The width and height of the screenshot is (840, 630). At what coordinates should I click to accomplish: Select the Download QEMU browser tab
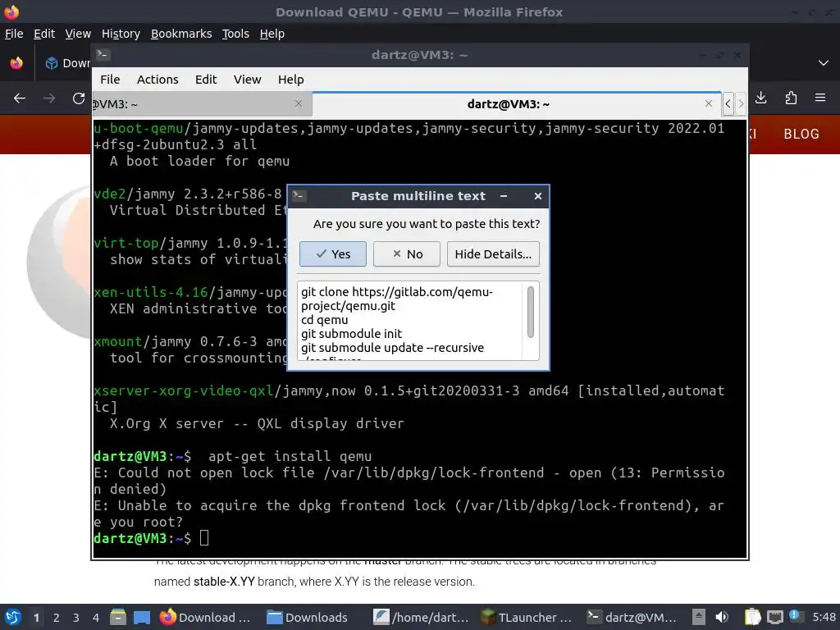coord(68,63)
